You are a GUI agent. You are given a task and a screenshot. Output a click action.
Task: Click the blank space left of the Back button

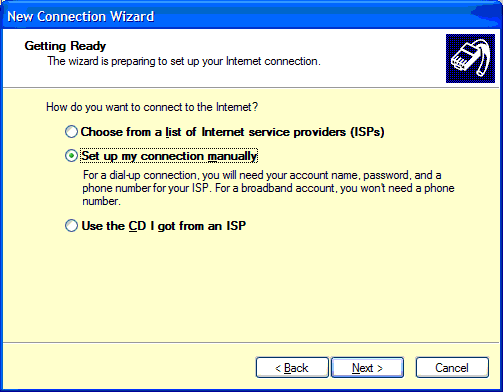[128, 367]
